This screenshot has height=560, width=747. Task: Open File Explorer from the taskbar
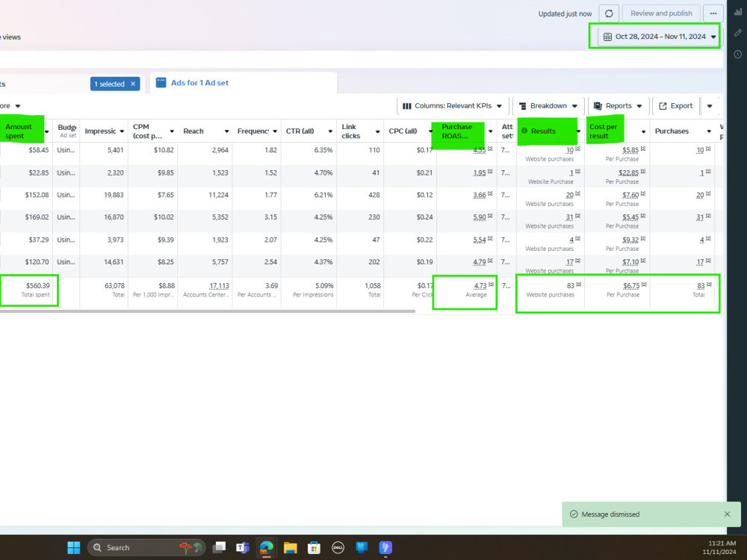(x=290, y=547)
